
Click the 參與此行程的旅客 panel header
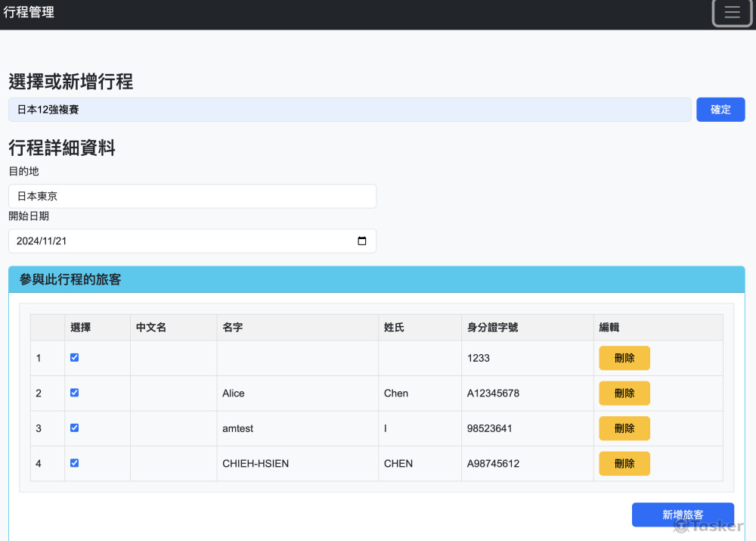coord(376,280)
